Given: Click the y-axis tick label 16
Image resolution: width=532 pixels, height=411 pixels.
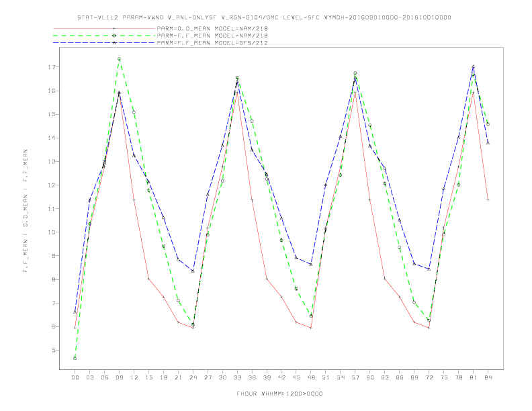Looking at the screenshot, I should pos(51,91).
